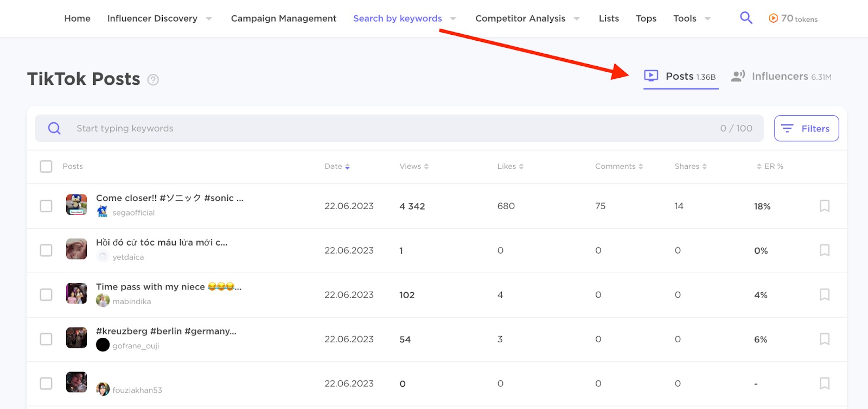This screenshot has height=409, width=868.
Task: Click the orange tokens play icon
Action: 773,18
